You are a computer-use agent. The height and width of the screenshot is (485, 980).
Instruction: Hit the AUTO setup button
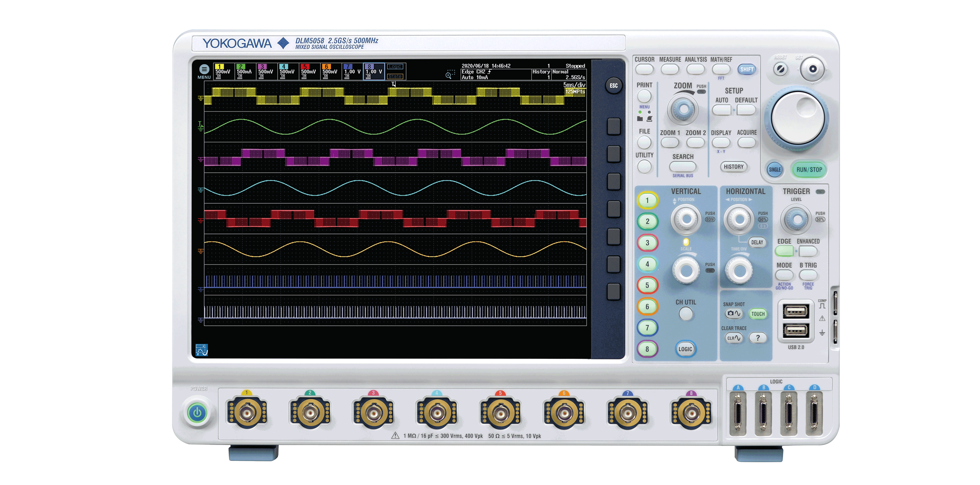click(x=722, y=110)
